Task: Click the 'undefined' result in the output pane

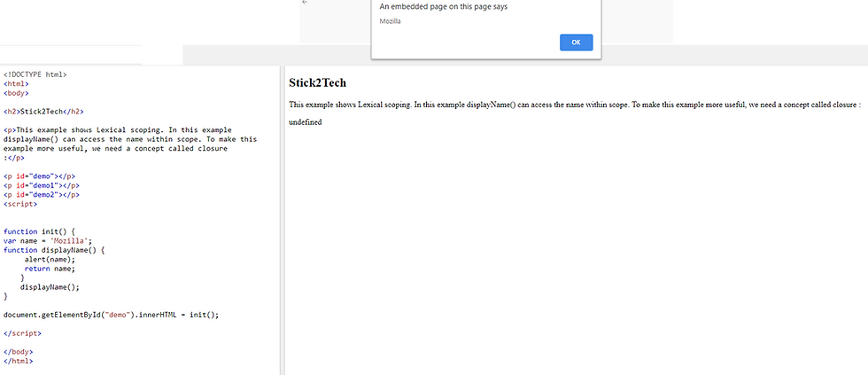Action: pyautogui.click(x=305, y=121)
